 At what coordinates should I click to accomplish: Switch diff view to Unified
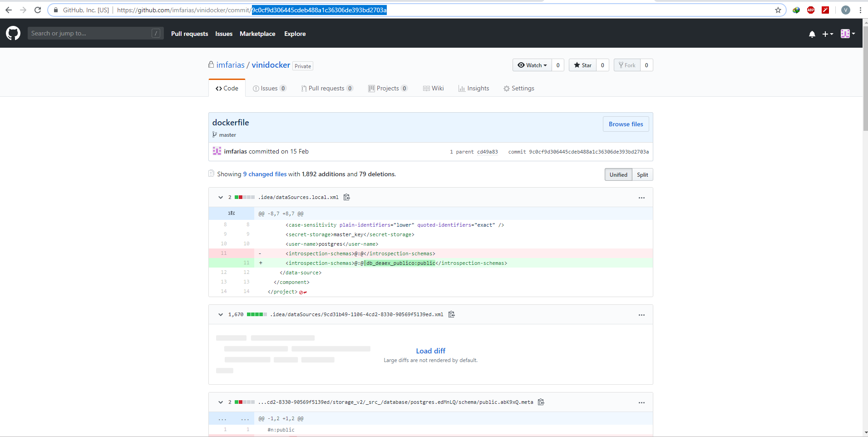618,174
